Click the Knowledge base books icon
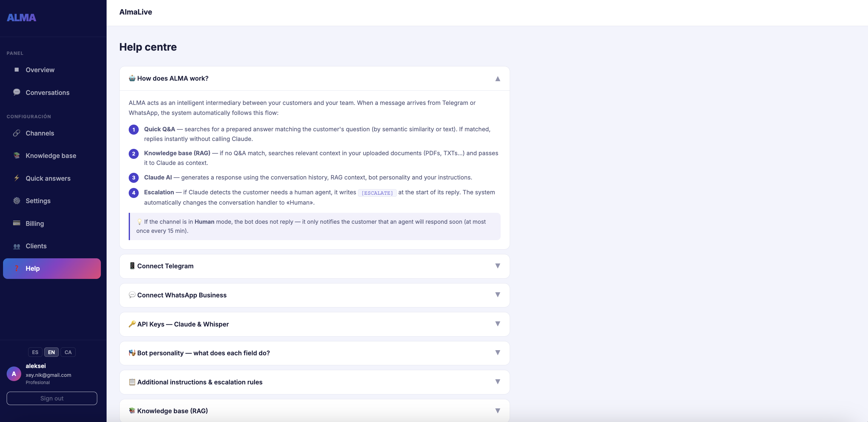Screen dimensions: 868x422 17,156
